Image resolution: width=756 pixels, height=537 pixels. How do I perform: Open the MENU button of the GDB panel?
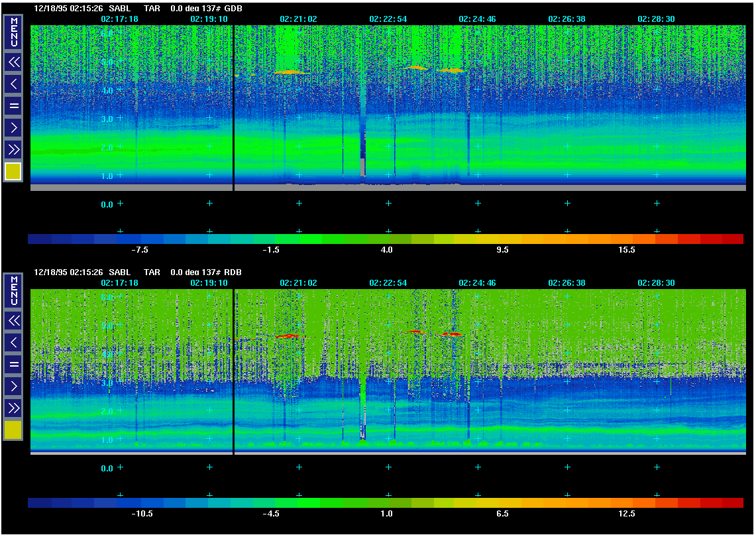13,32
